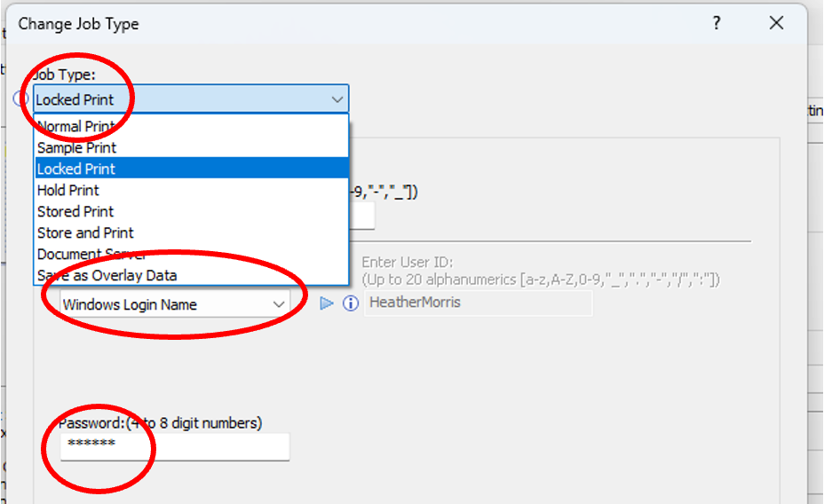
Task: Close the Change Job Type dialog
Action: [776, 24]
